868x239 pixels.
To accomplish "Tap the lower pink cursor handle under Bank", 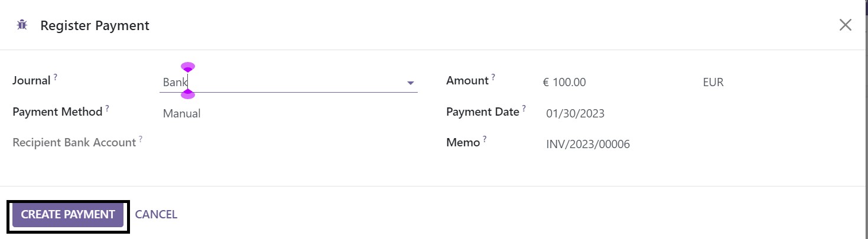I will 188,94.
